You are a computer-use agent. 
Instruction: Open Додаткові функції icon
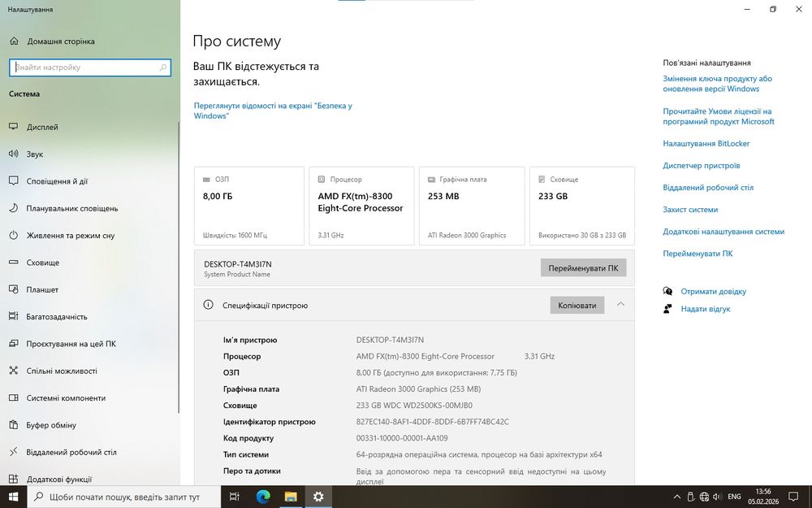[14, 479]
